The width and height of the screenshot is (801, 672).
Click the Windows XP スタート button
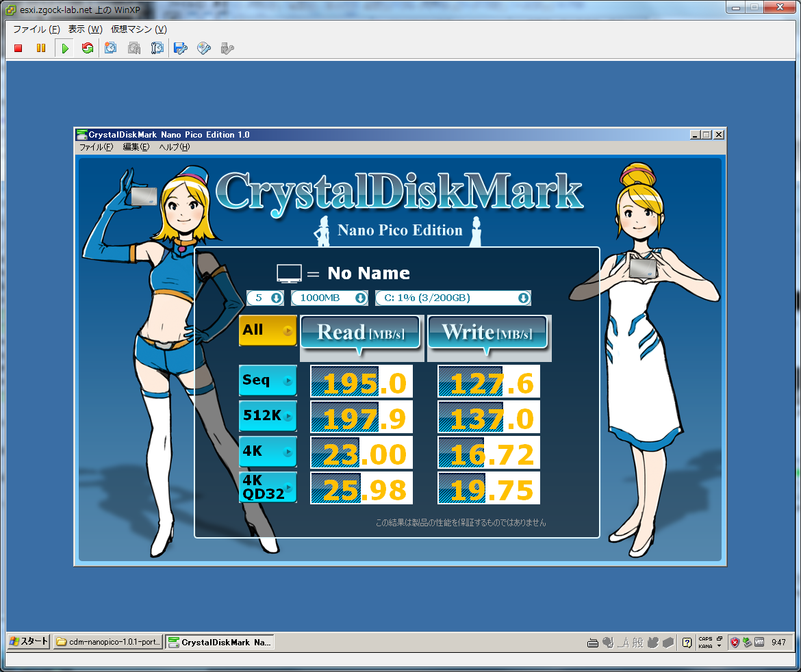tap(29, 641)
